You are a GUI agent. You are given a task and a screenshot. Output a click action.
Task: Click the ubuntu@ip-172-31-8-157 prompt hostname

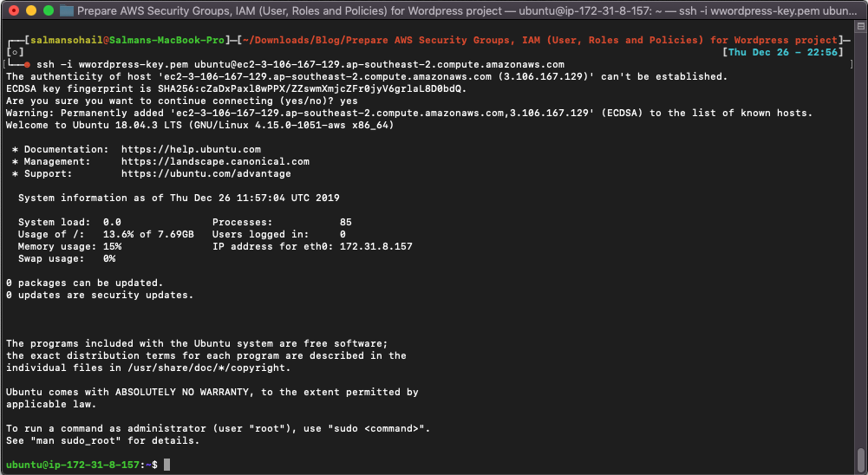[x=73, y=465]
